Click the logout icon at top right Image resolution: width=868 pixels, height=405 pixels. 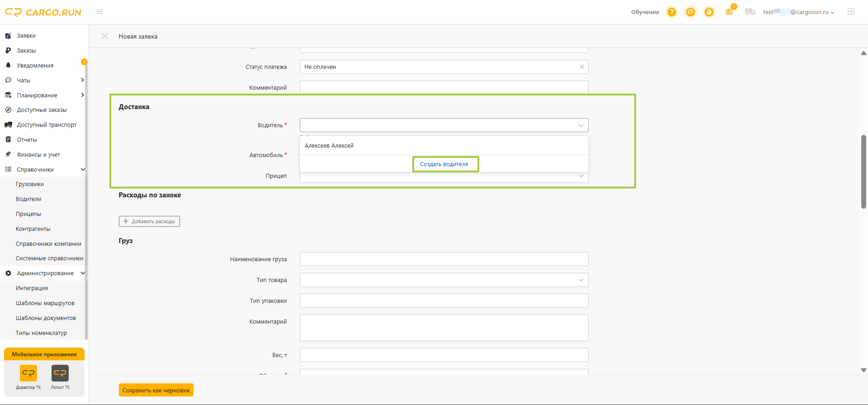click(851, 12)
